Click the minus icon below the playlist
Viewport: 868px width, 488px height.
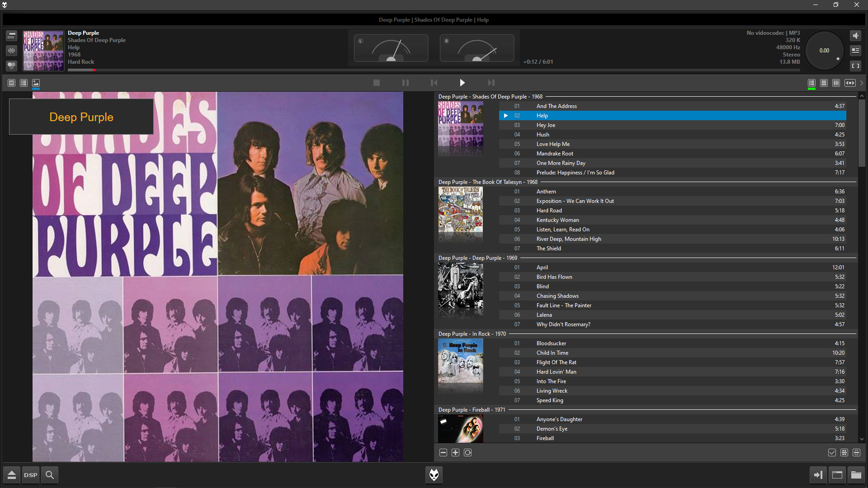pyautogui.click(x=443, y=453)
